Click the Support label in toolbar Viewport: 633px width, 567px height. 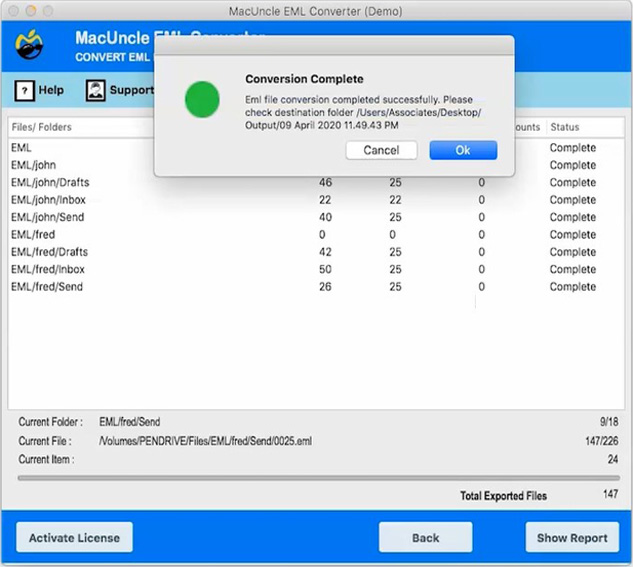(x=132, y=90)
